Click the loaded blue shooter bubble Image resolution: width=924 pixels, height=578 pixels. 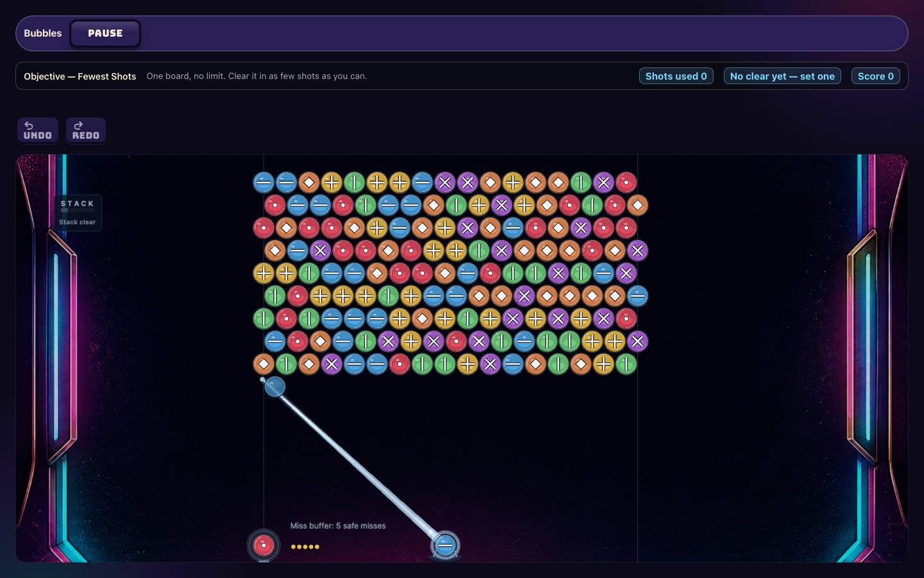coord(445,546)
